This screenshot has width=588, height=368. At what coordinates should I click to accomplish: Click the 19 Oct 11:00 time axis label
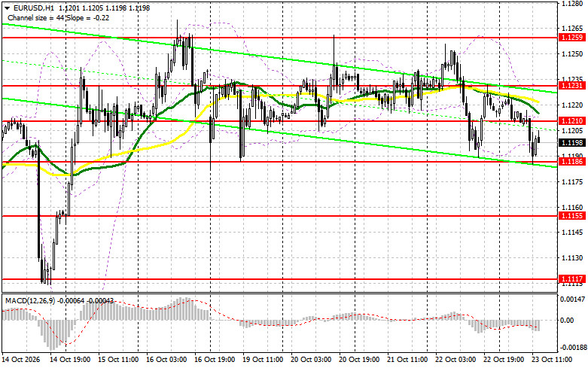tap(263, 360)
